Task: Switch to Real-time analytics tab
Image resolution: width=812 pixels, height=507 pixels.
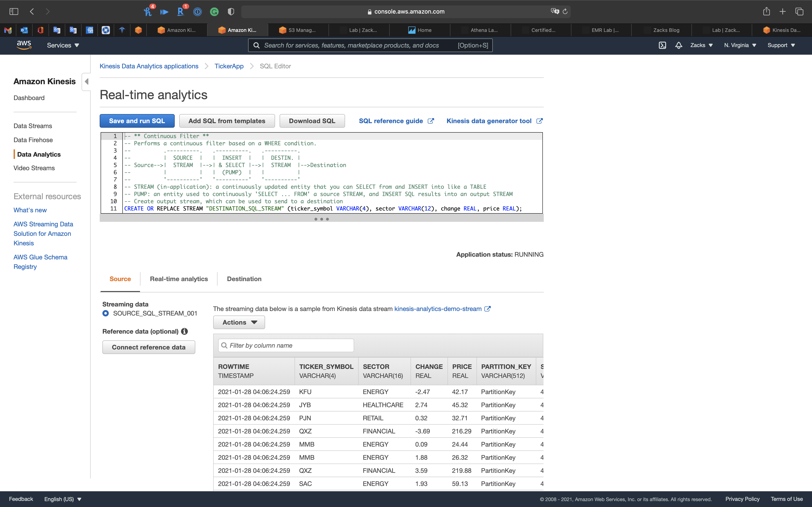Action: tap(179, 279)
